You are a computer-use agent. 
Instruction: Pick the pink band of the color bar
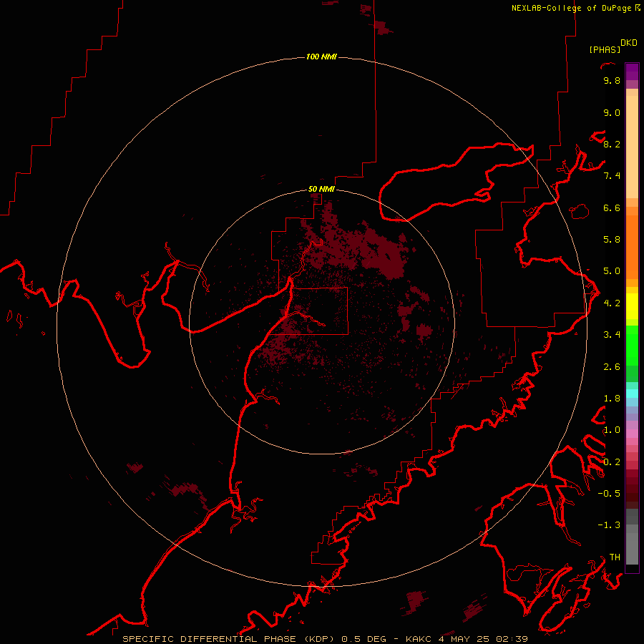click(x=632, y=434)
